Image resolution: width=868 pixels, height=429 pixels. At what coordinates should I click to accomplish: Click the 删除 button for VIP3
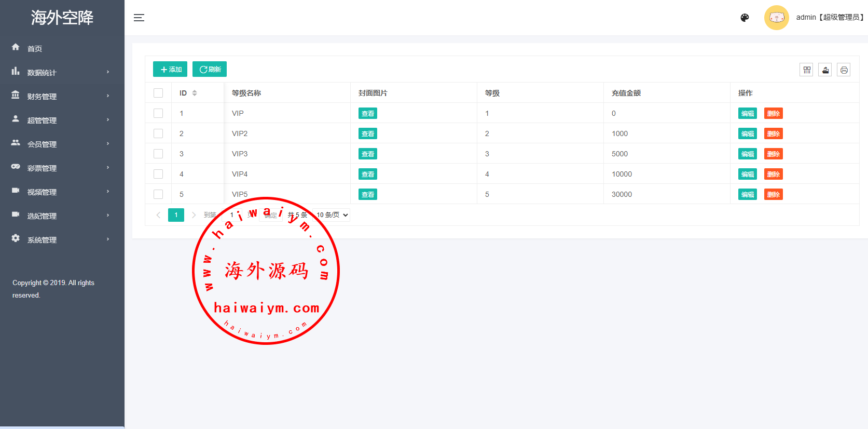coord(773,154)
